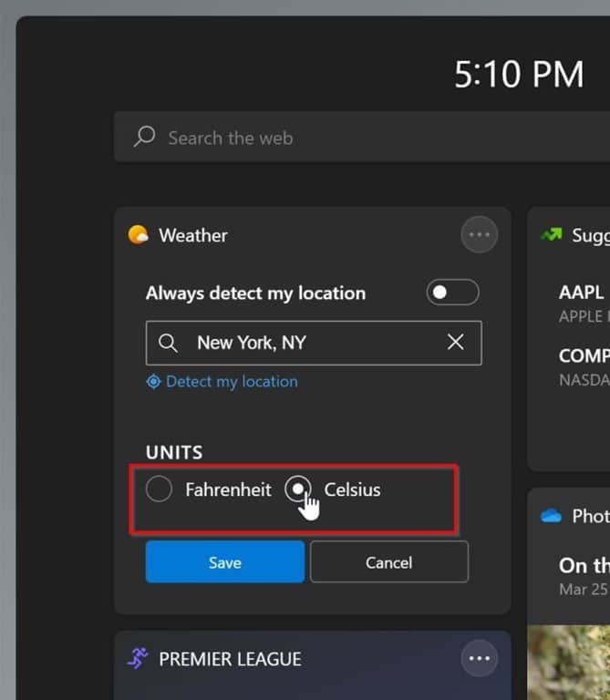This screenshot has width=610, height=700.
Task: Open Weather widget more options menu
Action: (x=480, y=235)
